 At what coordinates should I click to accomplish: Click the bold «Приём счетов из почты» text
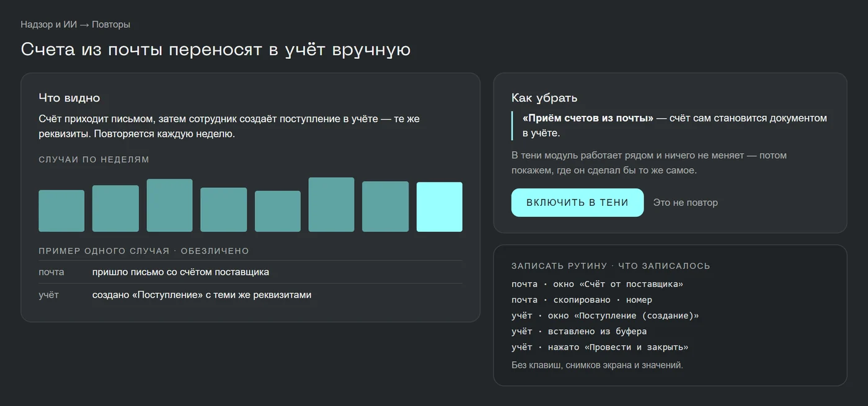(588, 118)
